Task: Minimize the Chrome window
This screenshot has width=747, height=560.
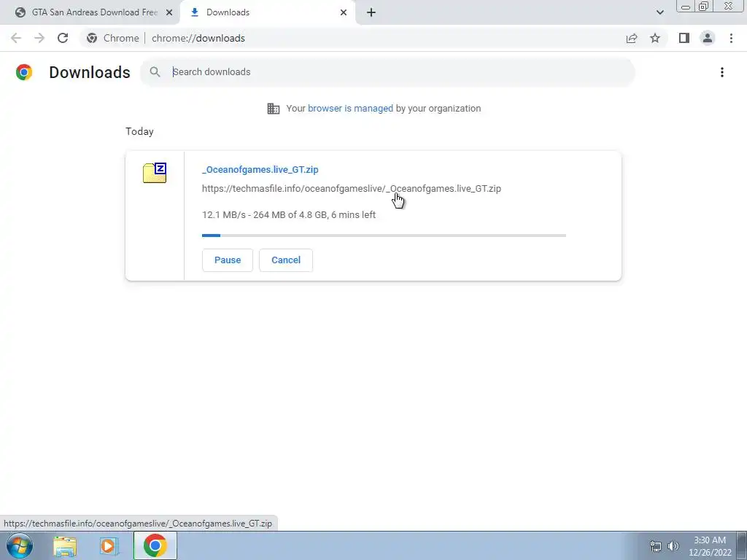Action: pos(686,7)
